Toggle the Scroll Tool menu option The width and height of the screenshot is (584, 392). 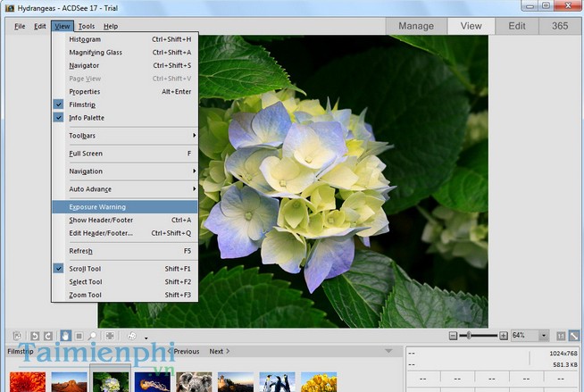(x=85, y=268)
